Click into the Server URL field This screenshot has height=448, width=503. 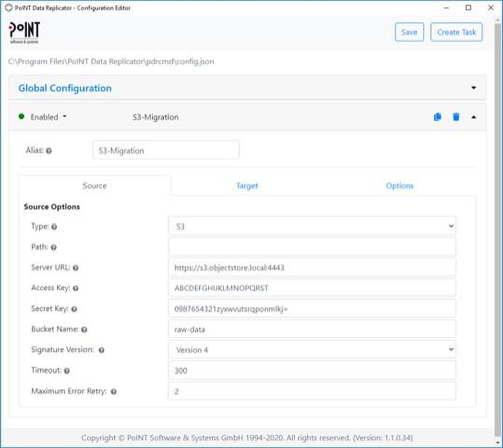[x=312, y=267]
